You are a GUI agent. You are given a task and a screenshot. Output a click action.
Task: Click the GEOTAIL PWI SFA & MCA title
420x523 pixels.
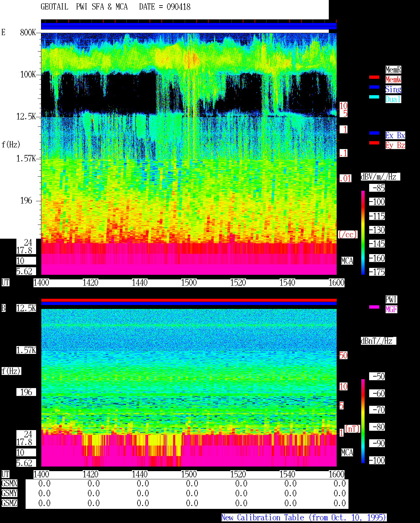coord(84,7)
